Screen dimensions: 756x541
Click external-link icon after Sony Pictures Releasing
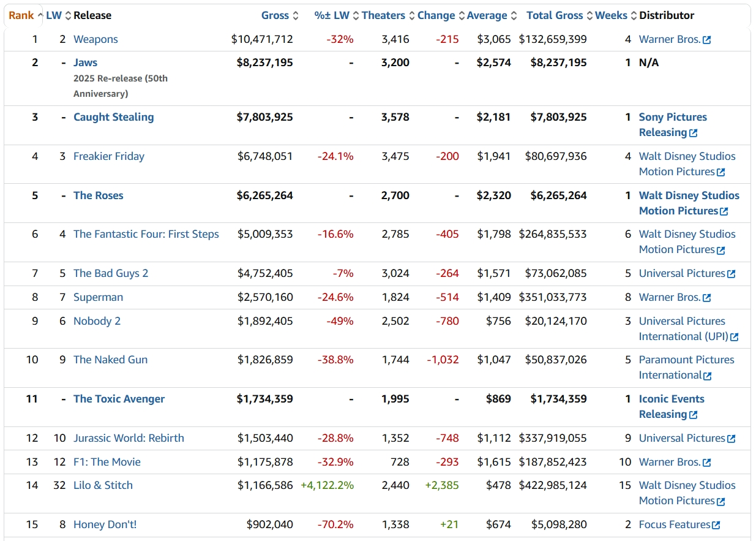[x=694, y=133]
